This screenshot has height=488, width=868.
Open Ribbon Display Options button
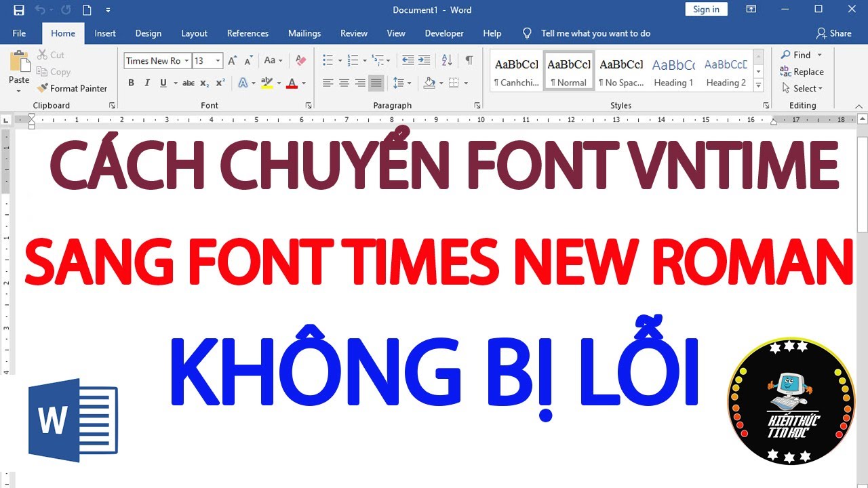click(751, 9)
